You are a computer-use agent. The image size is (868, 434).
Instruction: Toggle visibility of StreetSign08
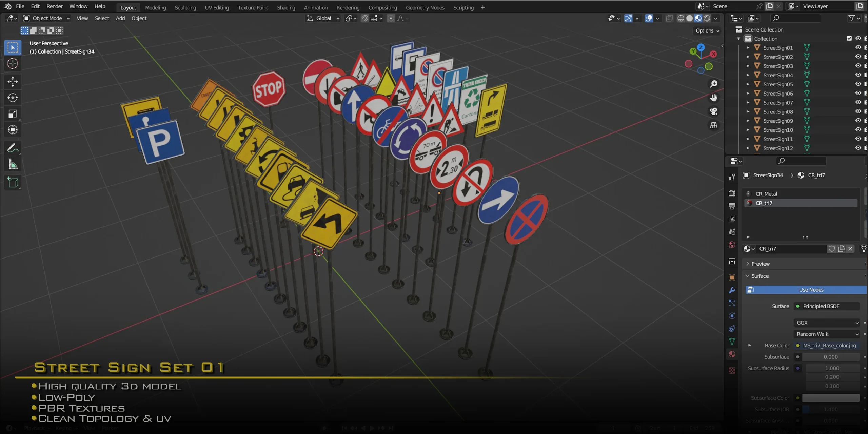858,111
